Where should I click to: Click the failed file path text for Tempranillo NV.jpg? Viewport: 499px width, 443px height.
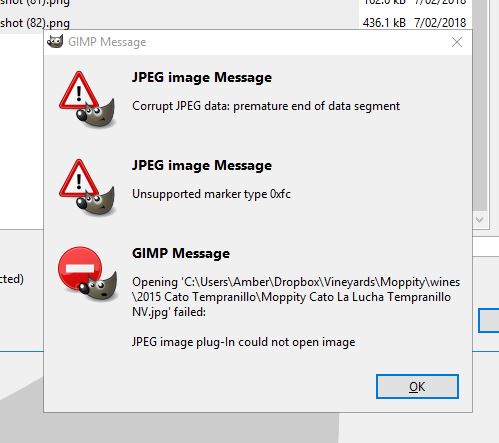click(x=296, y=297)
